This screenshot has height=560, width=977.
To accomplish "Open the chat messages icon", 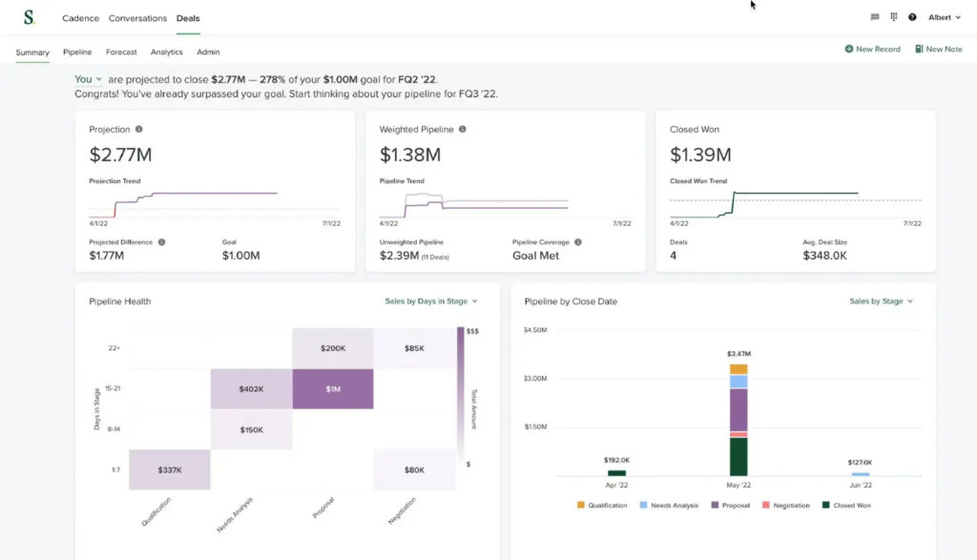I will tap(875, 17).
